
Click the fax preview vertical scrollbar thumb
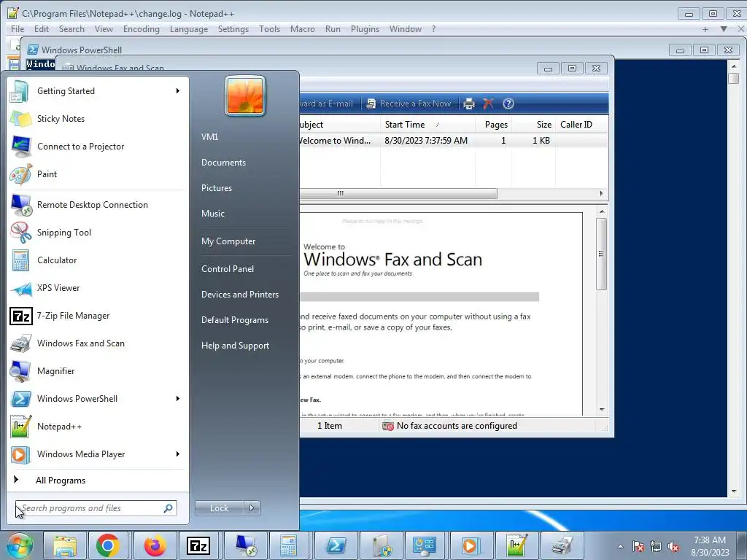tap(601, 254)
